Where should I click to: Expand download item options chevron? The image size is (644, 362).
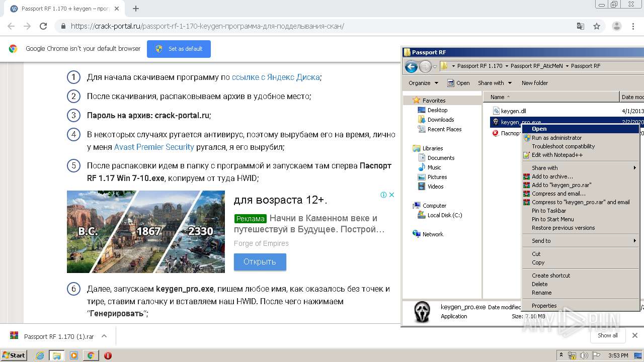pos(104,336)
